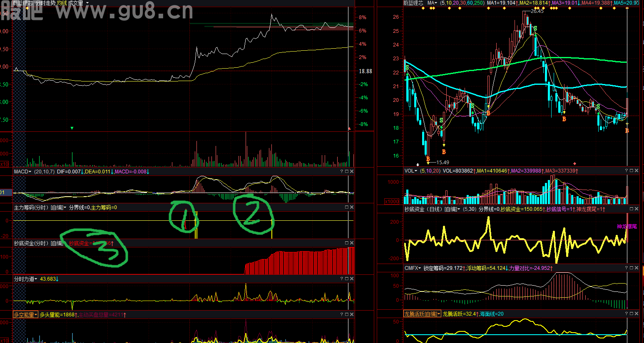The height and width of the screenshot is (343, 644).
Task: Maximize the CMFX panel
Action: click(632, 268)
